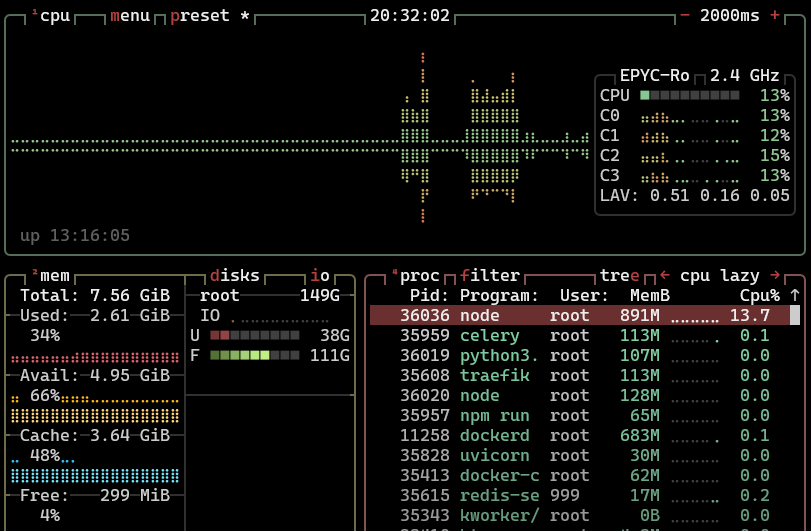Click the 2000ms update interval value
811x531 pixels.
(x=729, y=16)
